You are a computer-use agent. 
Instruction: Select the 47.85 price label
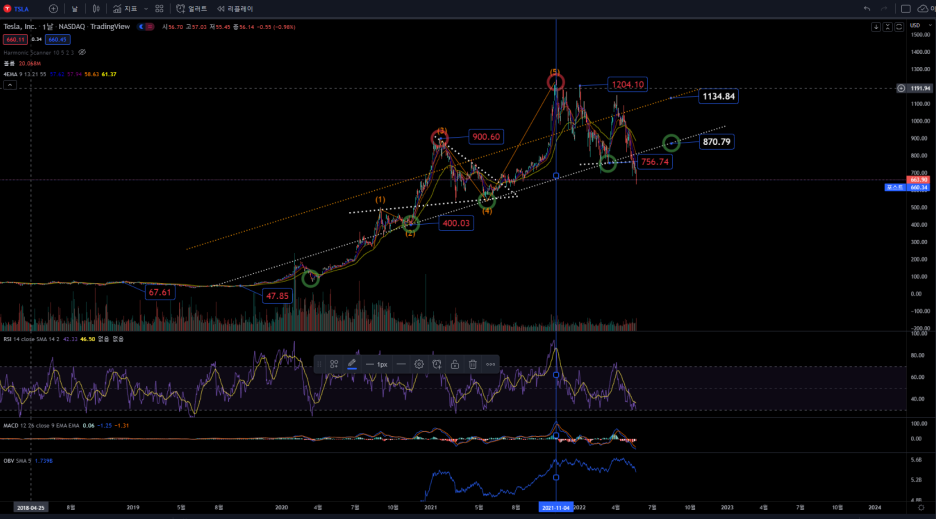[x=277, y=296]
